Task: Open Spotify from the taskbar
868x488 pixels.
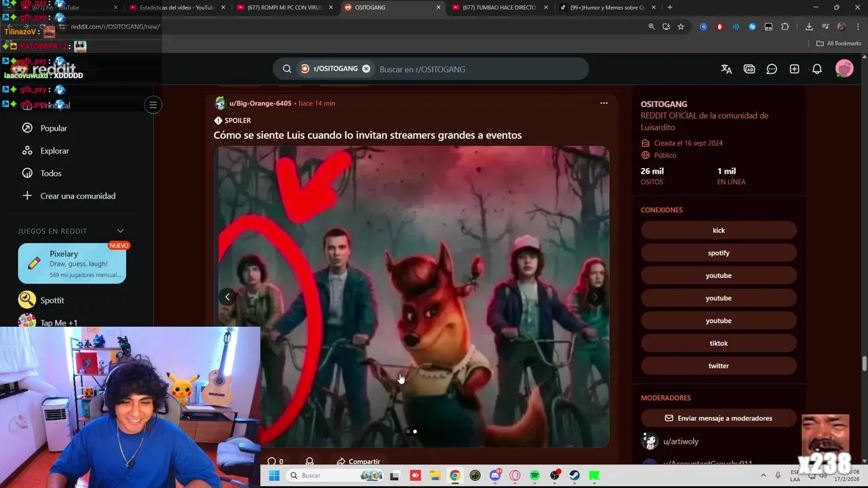Action: (535, 476)
